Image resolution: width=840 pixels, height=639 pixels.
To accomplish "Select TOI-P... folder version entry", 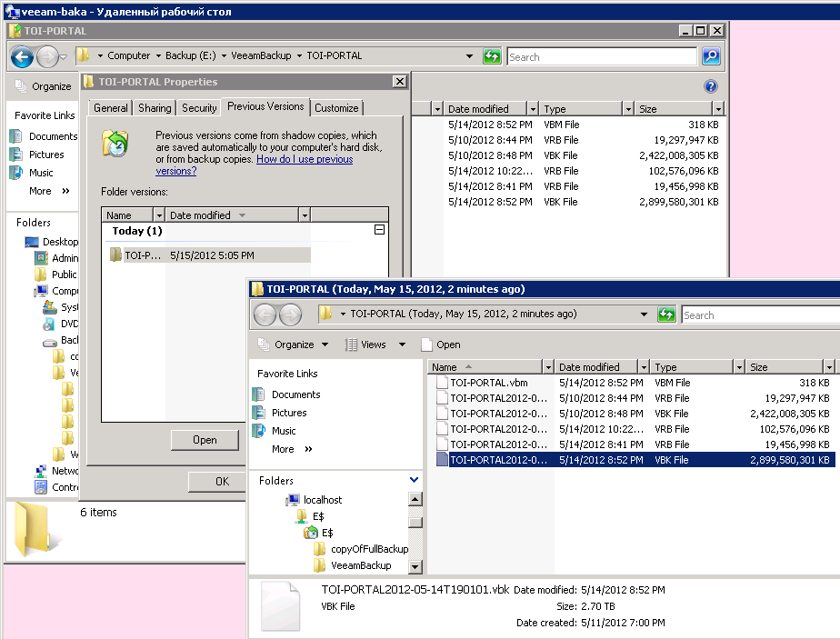I will 209,255.
